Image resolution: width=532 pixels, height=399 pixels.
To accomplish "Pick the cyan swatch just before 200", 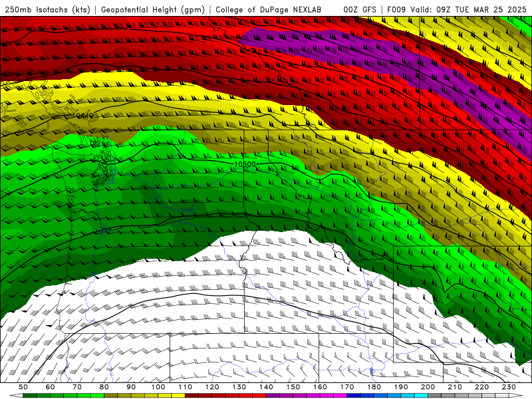I will click(421, 396).
